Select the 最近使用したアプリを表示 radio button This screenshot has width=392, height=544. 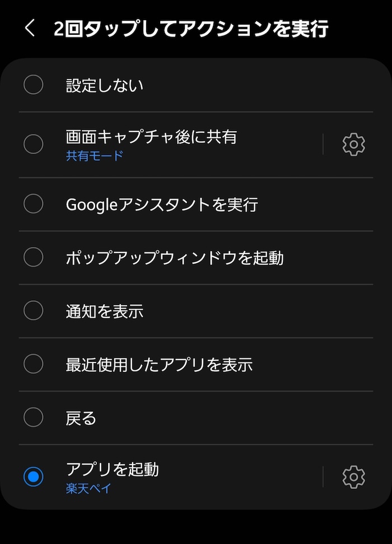point(33,364)
